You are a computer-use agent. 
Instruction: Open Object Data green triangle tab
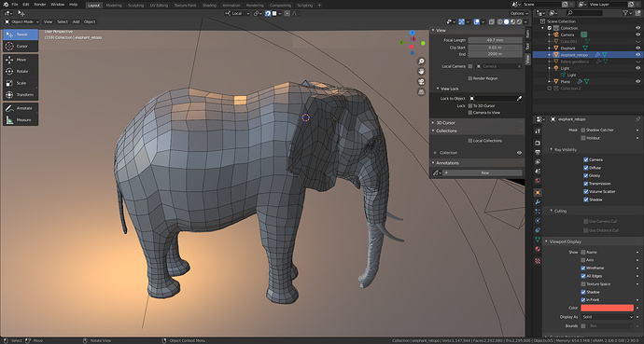click(x=538, y=239)
